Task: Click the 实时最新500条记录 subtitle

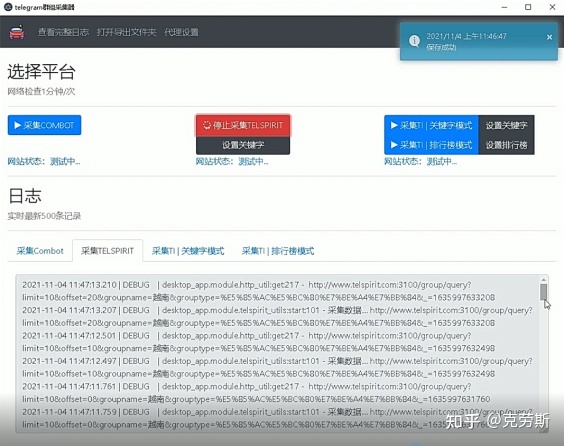Action: point(44,216)
